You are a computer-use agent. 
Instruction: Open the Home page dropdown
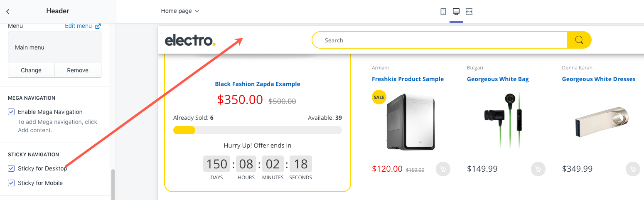pyautogui.click(x=180, y=11)
